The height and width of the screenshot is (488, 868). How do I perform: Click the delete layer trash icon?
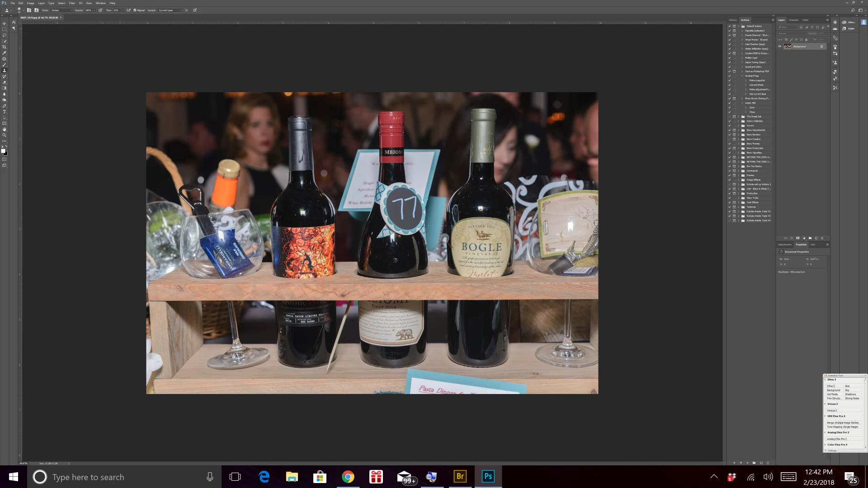(x=822, y=238)
